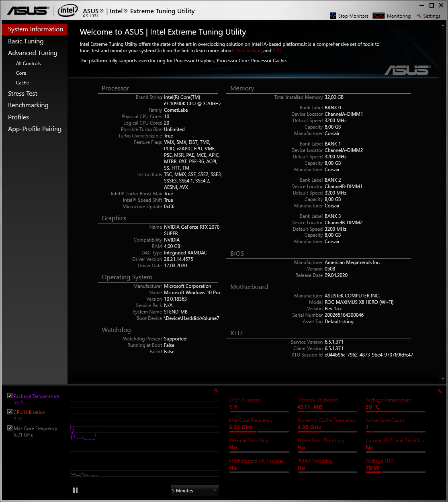Click the Power Limit Throttling tile

[x=327, y=445]
